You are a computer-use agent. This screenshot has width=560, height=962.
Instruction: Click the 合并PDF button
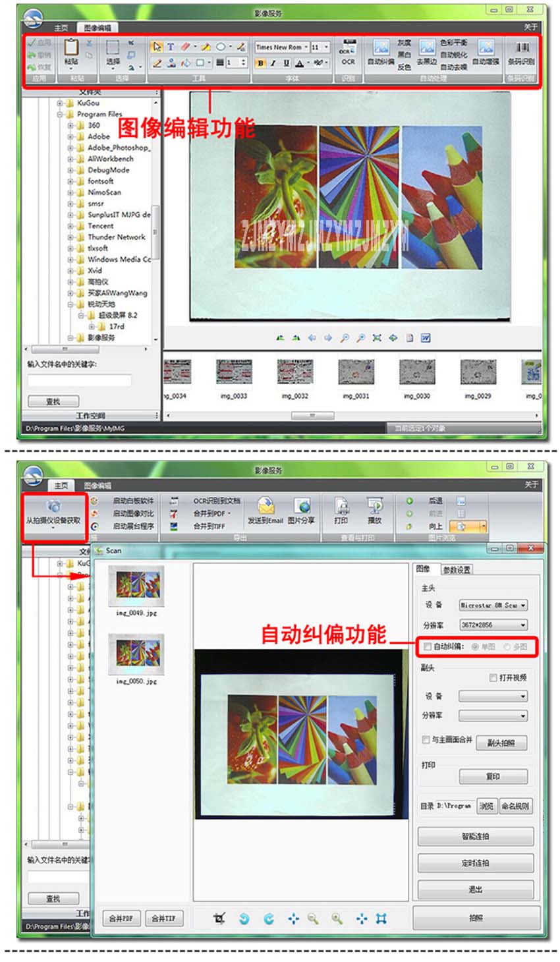coord(121,917)
